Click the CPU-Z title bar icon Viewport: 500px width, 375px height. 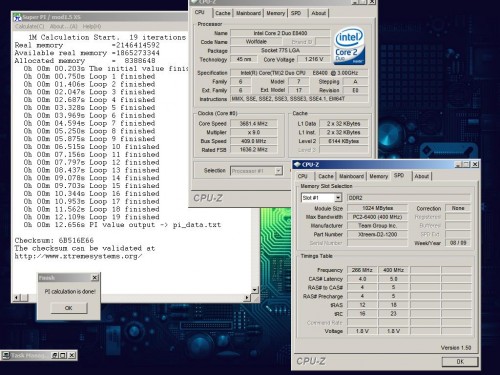298,164
